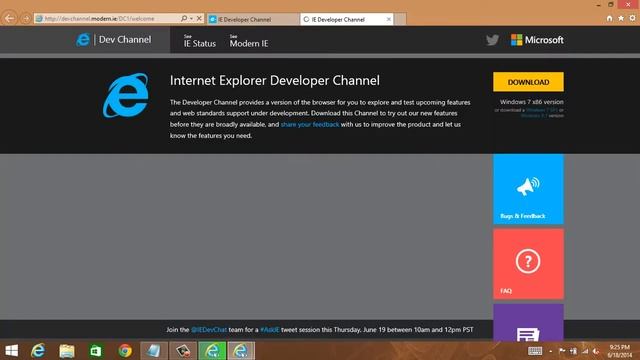This screenshot has width=640, height=360.
Task: Open the red FAQ tile
Action: pos(528,264)
